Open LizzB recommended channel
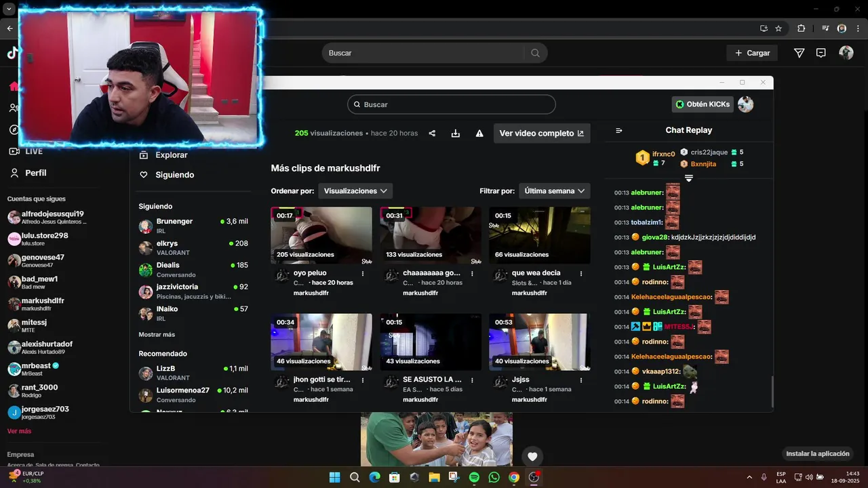 (193, 373)
